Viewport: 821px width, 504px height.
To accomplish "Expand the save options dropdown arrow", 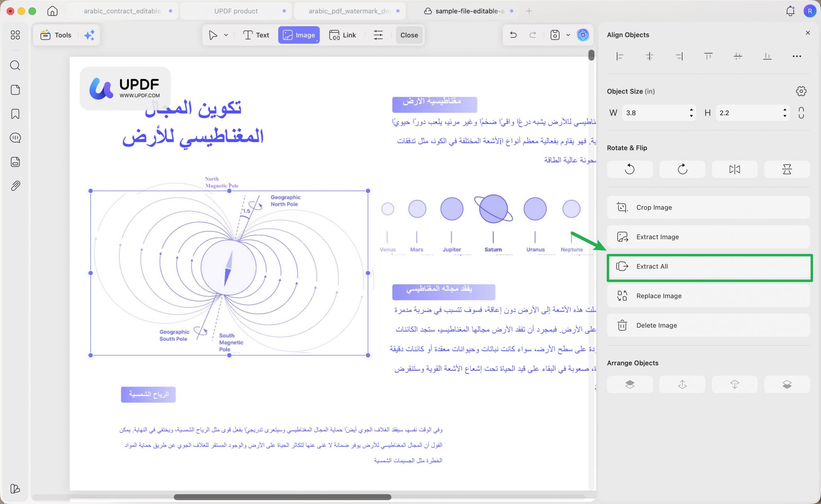I will tap(568, 35).
